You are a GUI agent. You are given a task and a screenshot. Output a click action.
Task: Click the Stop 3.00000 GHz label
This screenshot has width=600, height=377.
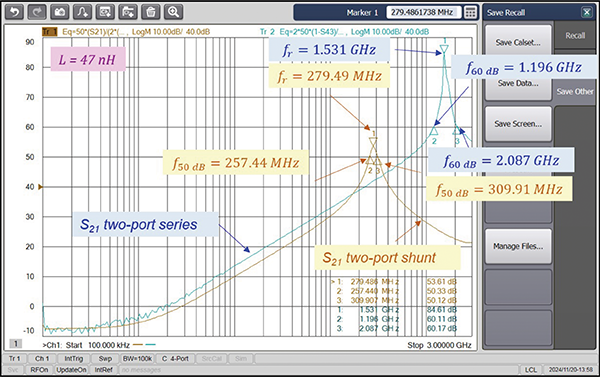[439, 345]
